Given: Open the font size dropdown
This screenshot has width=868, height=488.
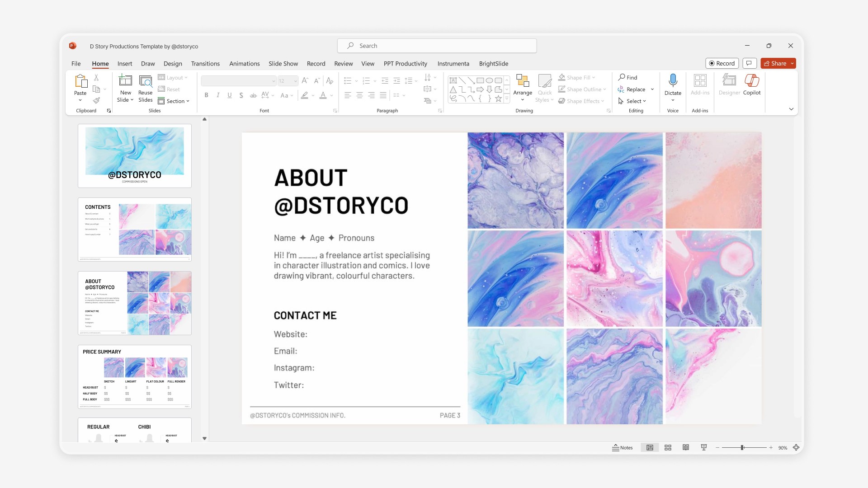Looking at the screenshot, I should point(296,81).
